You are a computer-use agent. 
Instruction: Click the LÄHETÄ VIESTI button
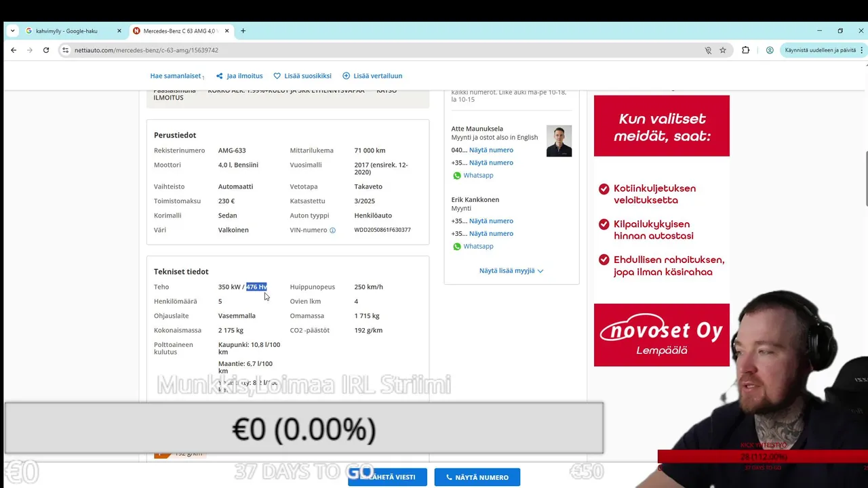coord(387,477)
